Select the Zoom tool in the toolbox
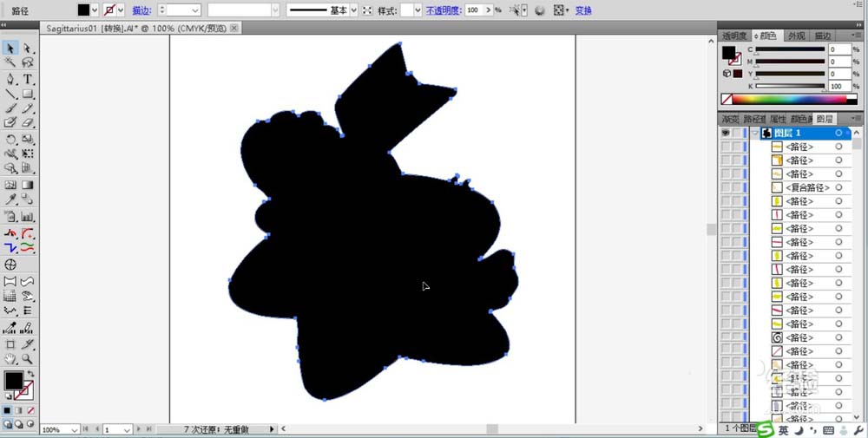The height and width of the screenshot is (438, 868). click(27, 359)
